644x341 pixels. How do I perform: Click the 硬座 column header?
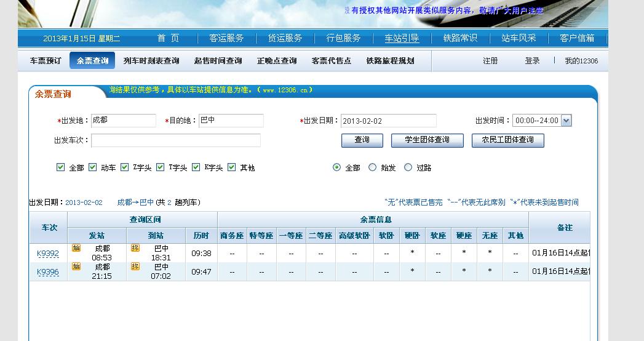pyautogui.click(x=464, y=236)
